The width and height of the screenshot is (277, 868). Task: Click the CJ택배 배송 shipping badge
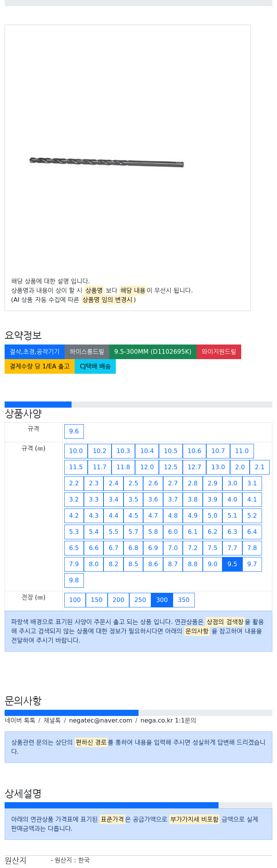coord(95,366)
